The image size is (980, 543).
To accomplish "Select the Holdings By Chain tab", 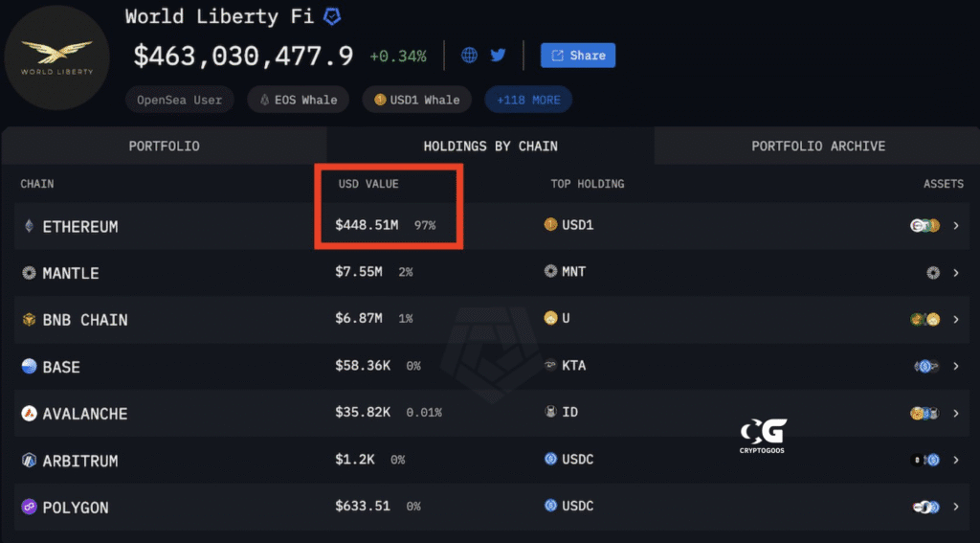I will coord(491,146).
